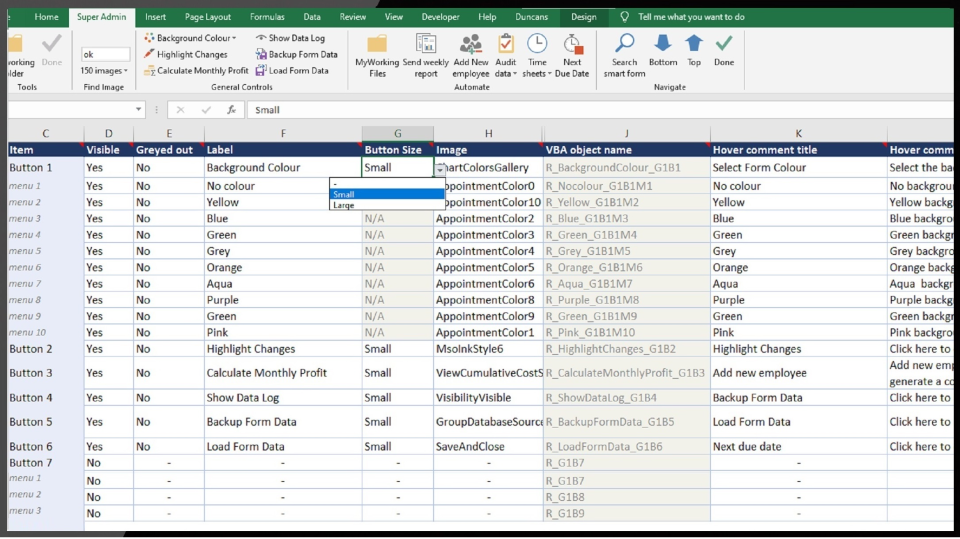Run Calculate Monthly Profit

click(196, 70)
